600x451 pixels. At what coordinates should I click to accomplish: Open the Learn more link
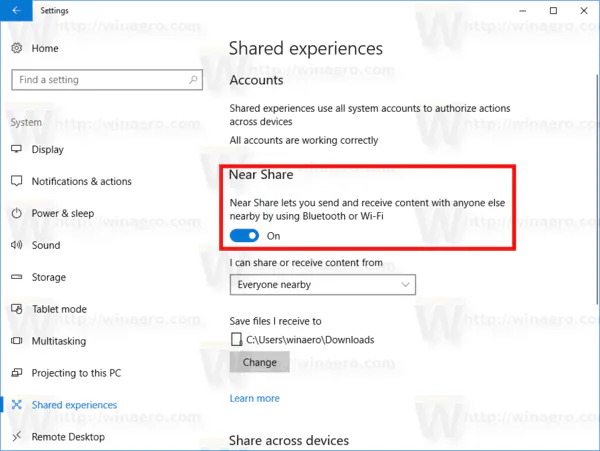point(254,398)
